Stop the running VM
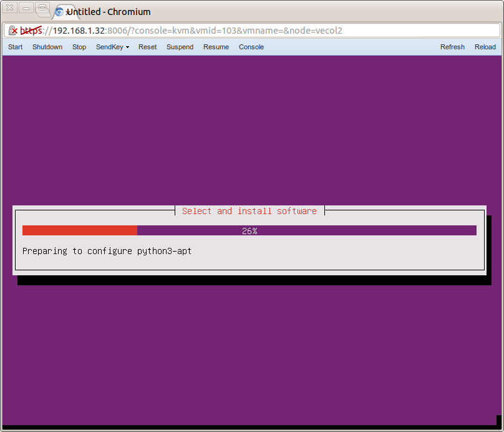 pyautogui.click(x=79, y=47)
